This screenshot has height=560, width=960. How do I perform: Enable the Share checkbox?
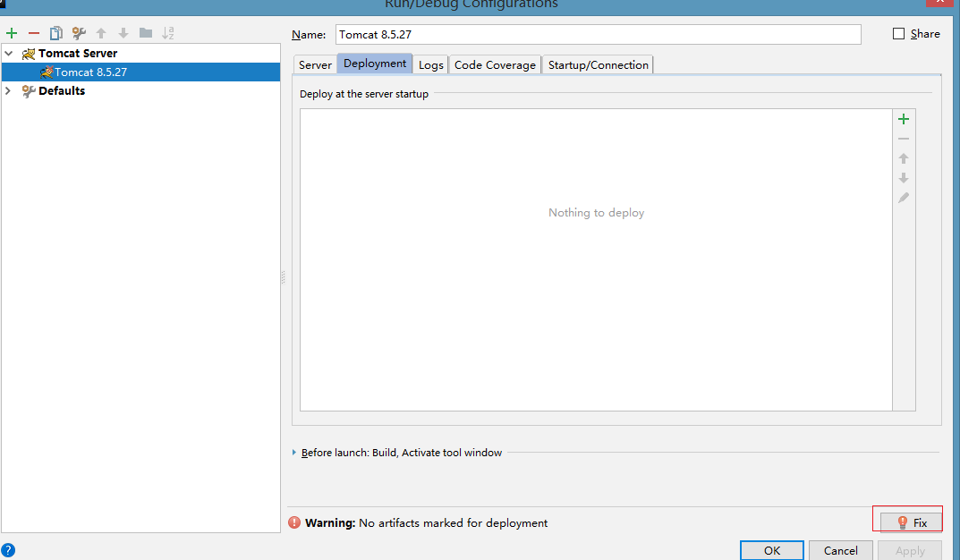tap(899, 34)
